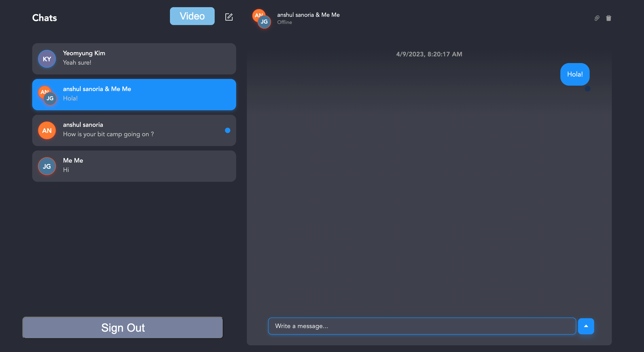This screenshot has width=644, height=352.
Task: Click the stacked AN JG group avatar in list
Action: pyautogui.click(x=47, y=95)
